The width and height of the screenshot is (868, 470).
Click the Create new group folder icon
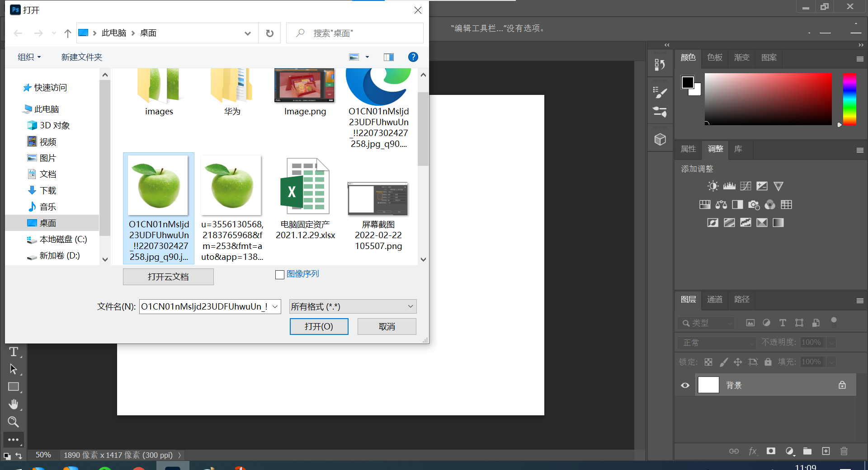[807, 451]
